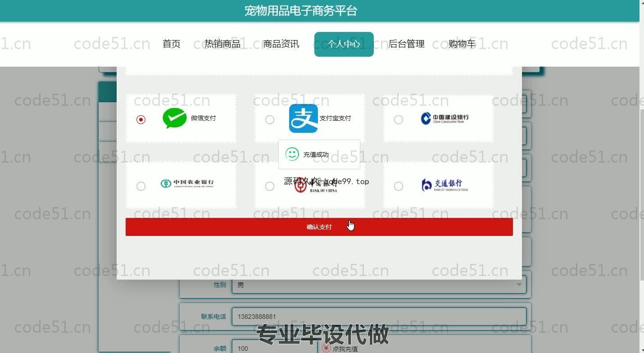Click the 充值成功 message text
The image size is (644, 353).
point(316,154)
